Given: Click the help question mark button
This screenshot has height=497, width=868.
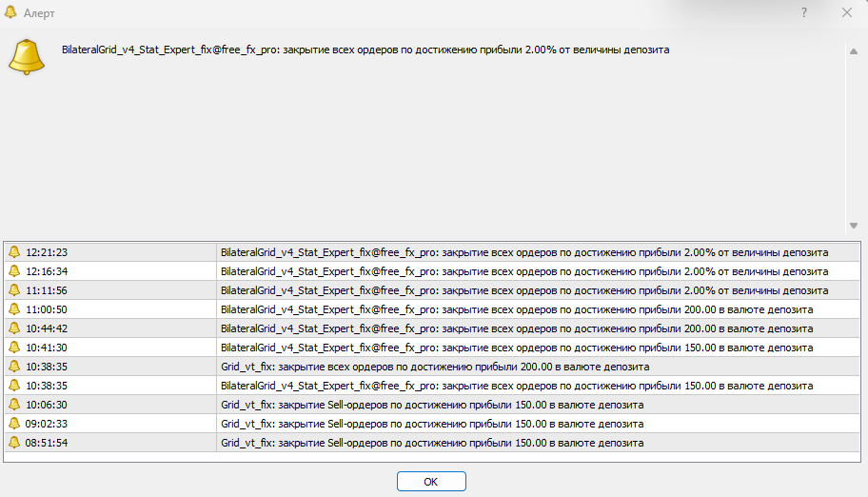Looking at the screenshot, I should point(804,12).
